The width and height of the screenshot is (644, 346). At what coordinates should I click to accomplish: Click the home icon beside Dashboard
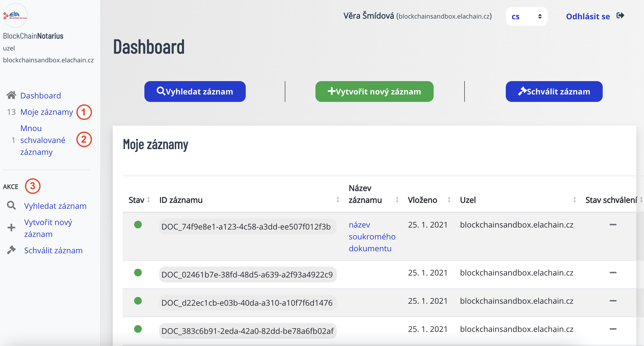[x=11, y=95]
